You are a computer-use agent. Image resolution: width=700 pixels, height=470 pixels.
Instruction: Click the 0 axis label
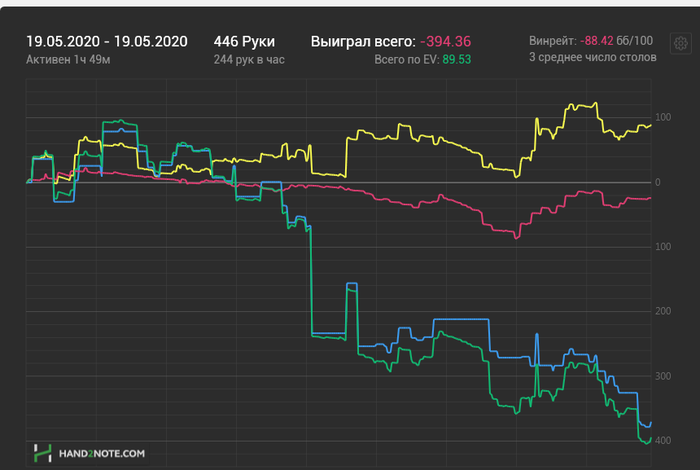tap(658, 182)
